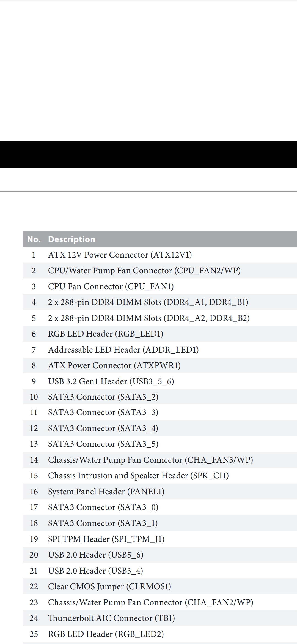The image size is (297, 644).
Task: Click the CHA_FAN3/WP Chassis Fan Connector row
Action: (160, 460)
